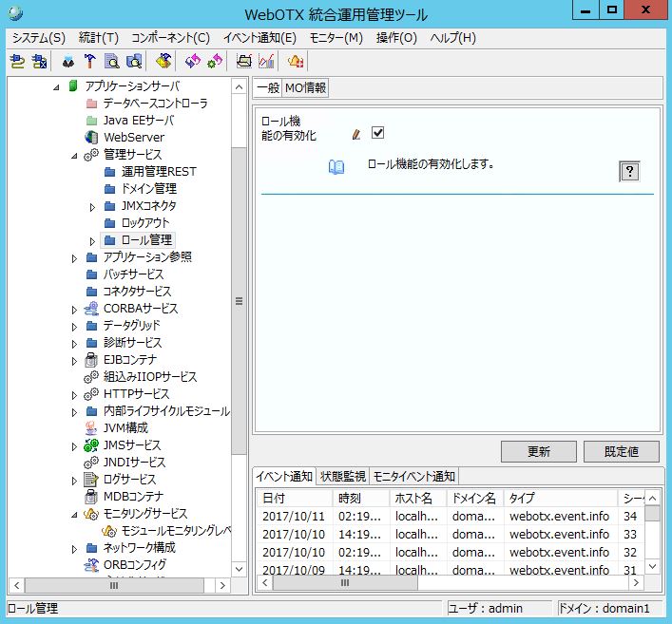Collapse the 管理サービス tree node
Image resolution: width=672 pixels, height=624 pixels.
click(75, 155)
